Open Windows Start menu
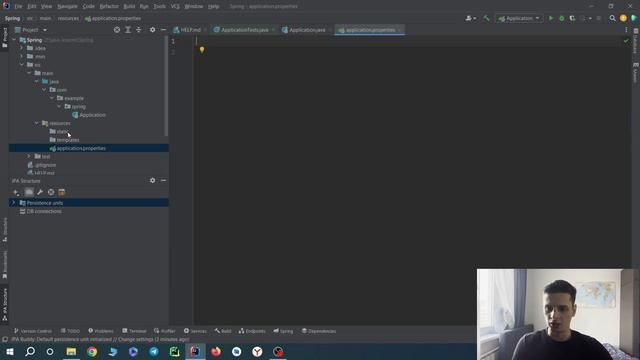Image resolution: width=640 pixels, height=360 pixels. coord(10,351)
